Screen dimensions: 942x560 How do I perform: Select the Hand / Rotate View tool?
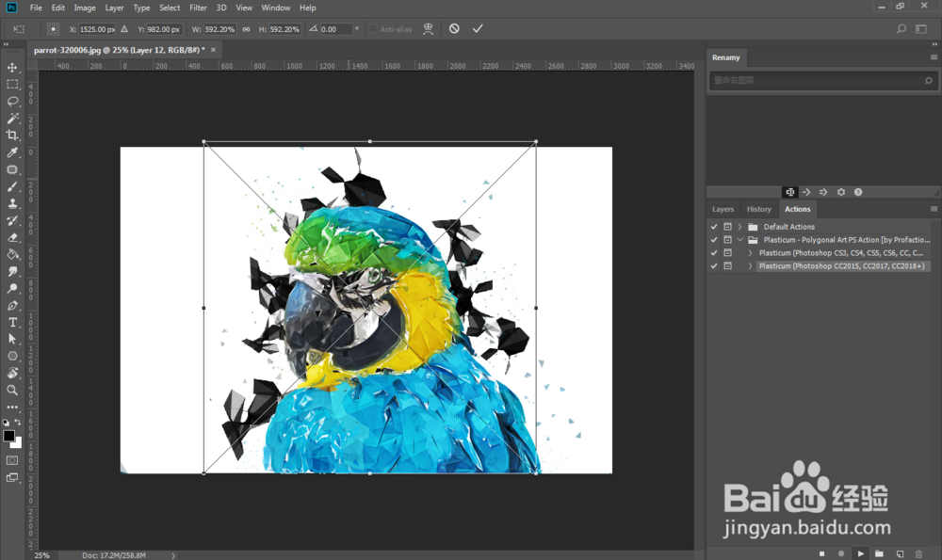pos(12,373)
